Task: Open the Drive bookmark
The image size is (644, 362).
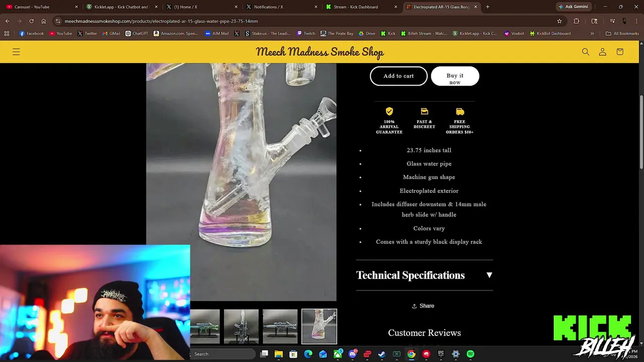Action: (x=367, y=34)
